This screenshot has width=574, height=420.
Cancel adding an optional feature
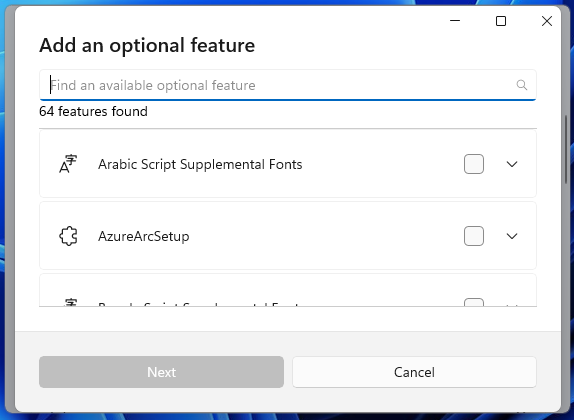[x=414, y=372]
